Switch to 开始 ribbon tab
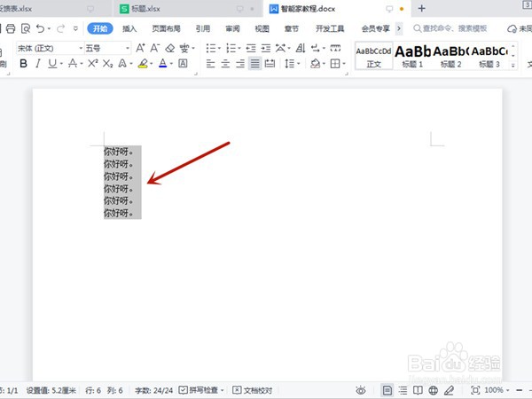The image size is (532, 399). (100, 28)
